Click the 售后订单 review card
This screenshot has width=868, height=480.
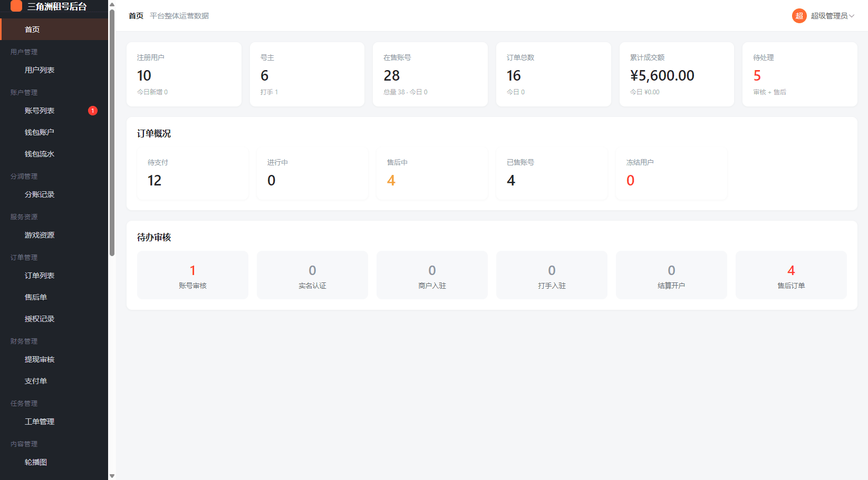pos(791,275)
